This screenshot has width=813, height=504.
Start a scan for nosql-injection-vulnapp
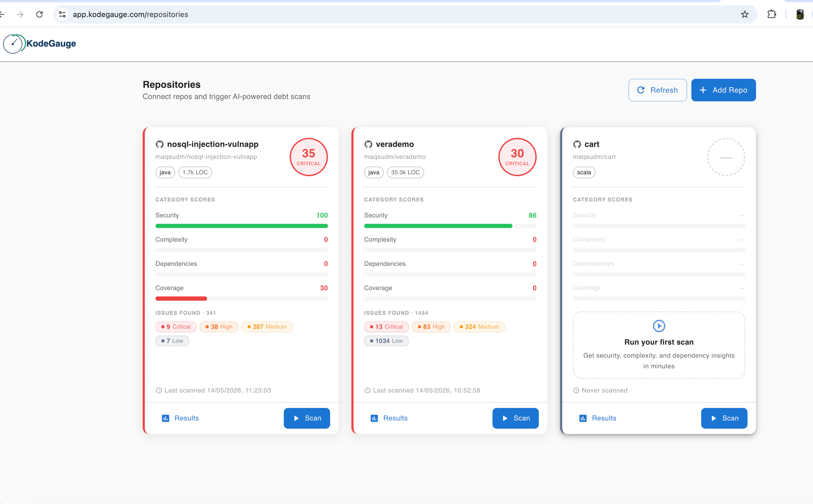307,418
